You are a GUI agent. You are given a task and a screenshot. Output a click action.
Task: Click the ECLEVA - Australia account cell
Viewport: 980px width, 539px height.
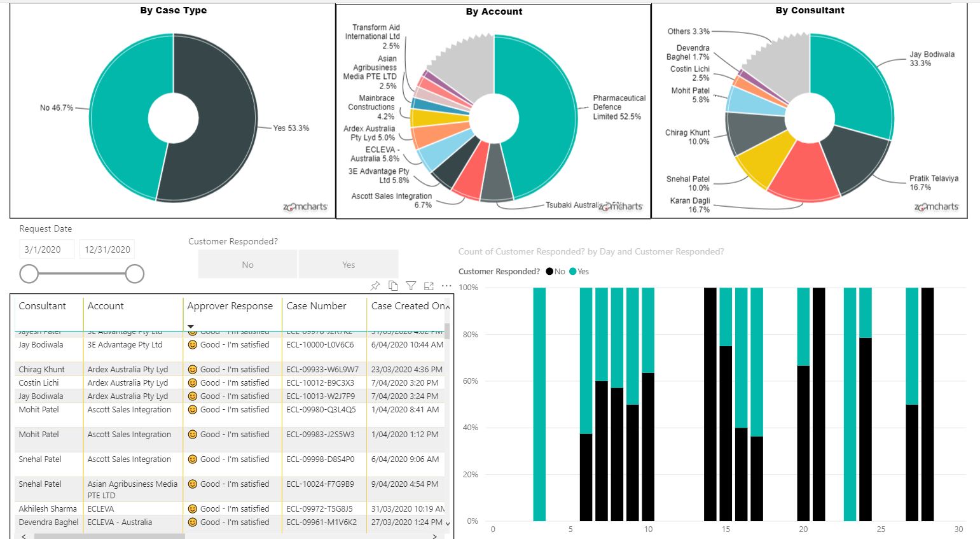[x=120, y=522]
